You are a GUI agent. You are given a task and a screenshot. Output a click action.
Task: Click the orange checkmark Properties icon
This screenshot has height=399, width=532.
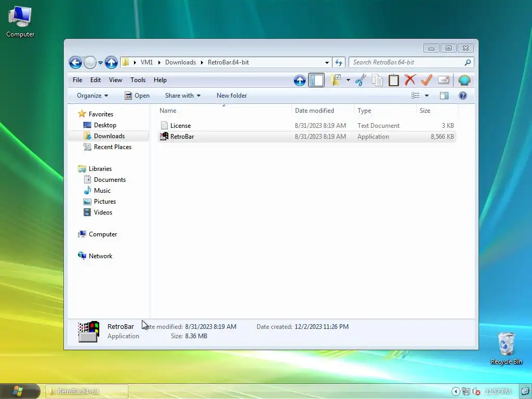point(427,80)
